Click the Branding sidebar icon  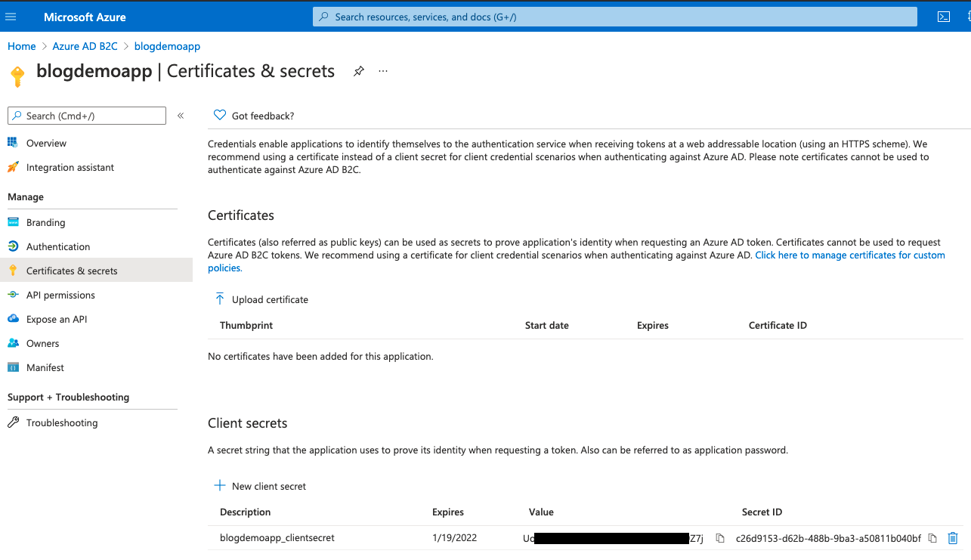pyautogui.click(x=13, y=222)
